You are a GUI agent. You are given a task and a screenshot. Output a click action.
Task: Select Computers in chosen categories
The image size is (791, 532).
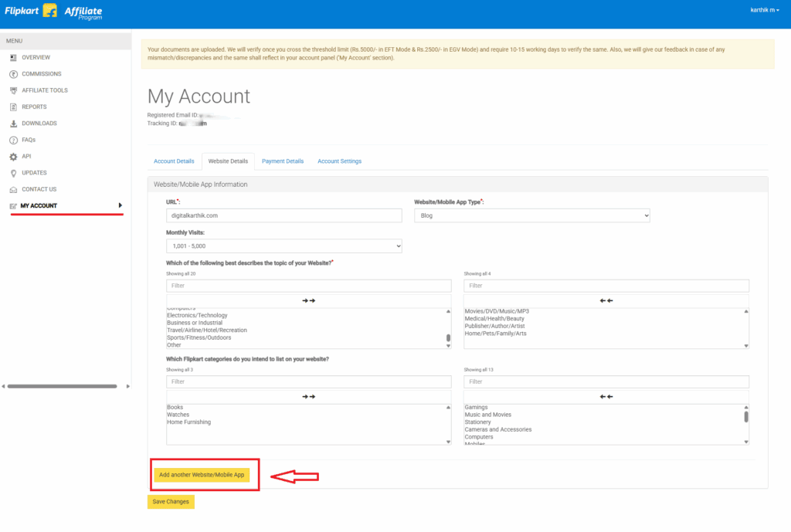click(479, 437)
